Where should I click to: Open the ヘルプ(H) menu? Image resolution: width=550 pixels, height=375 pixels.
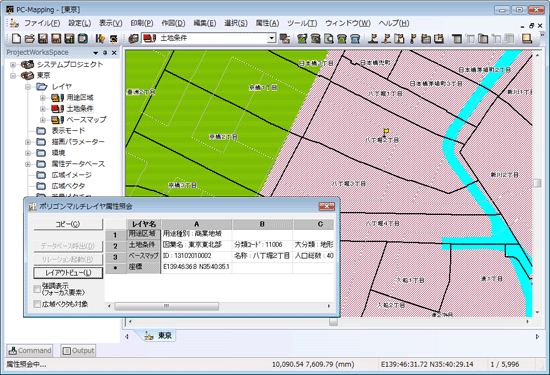coord(394,23)
